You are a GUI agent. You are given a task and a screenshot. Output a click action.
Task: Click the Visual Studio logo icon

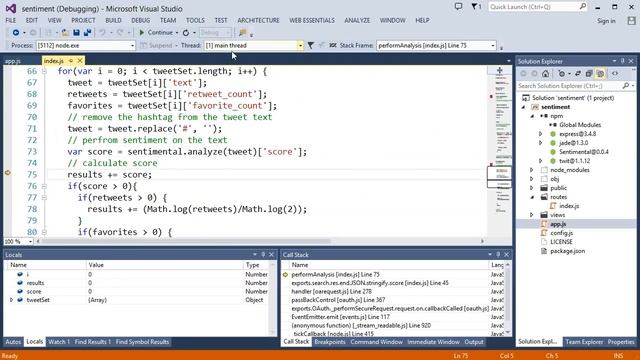pyautogui.click(x=11, y=8)
